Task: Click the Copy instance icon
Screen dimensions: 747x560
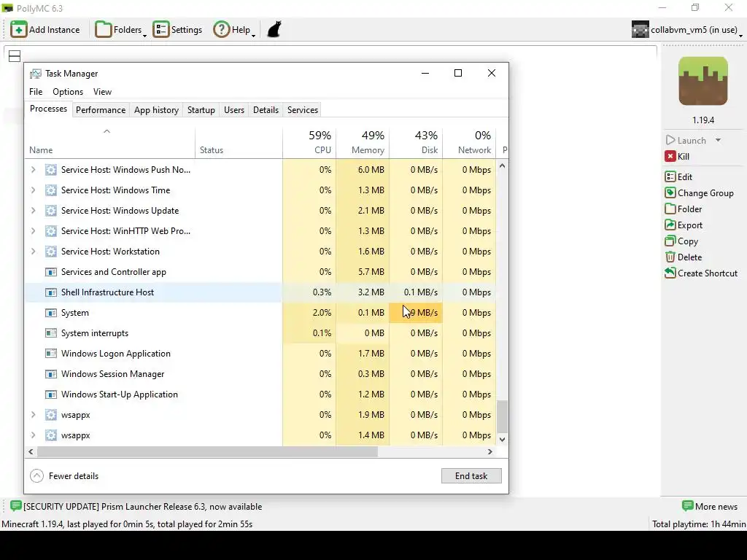Action: click(670, 241)
